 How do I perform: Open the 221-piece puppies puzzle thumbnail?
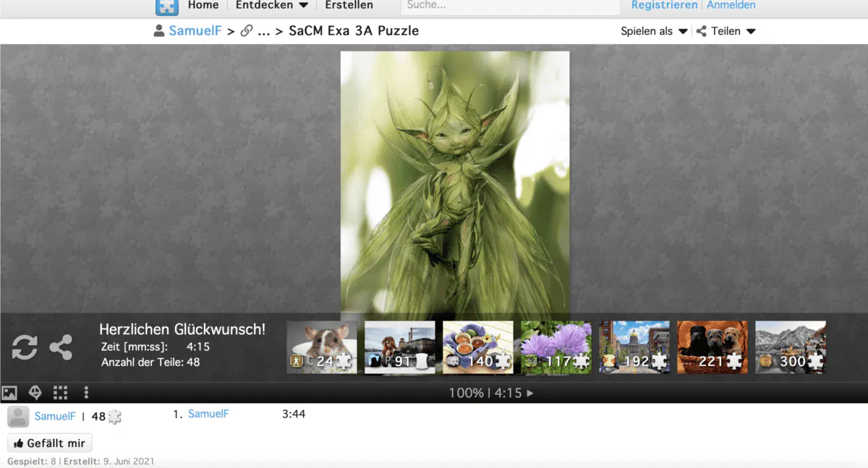click(x=712, y=347)
